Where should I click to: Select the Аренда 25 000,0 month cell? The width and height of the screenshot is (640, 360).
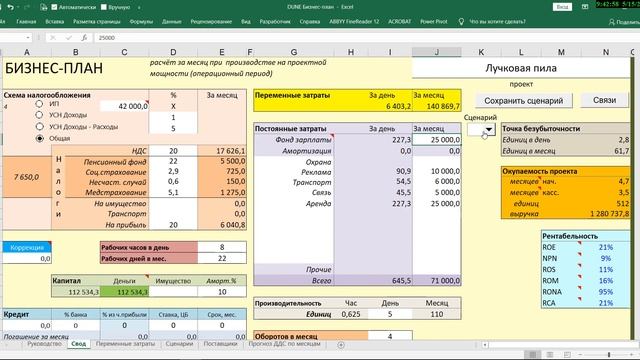pos(437,204)
